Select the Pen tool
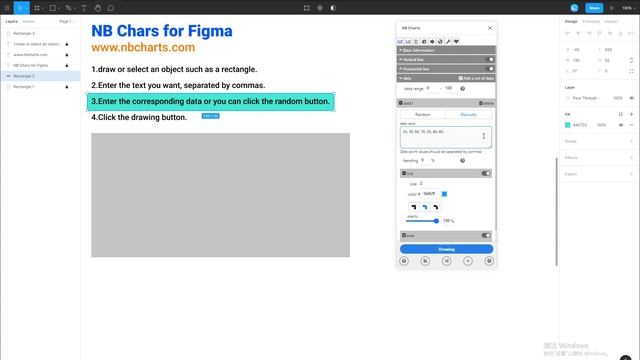This screenshot has height=360, width=640. tap(68, 8)
